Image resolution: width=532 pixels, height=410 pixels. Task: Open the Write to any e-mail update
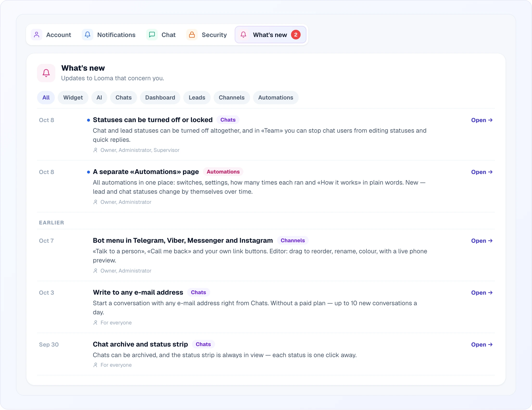482,293
